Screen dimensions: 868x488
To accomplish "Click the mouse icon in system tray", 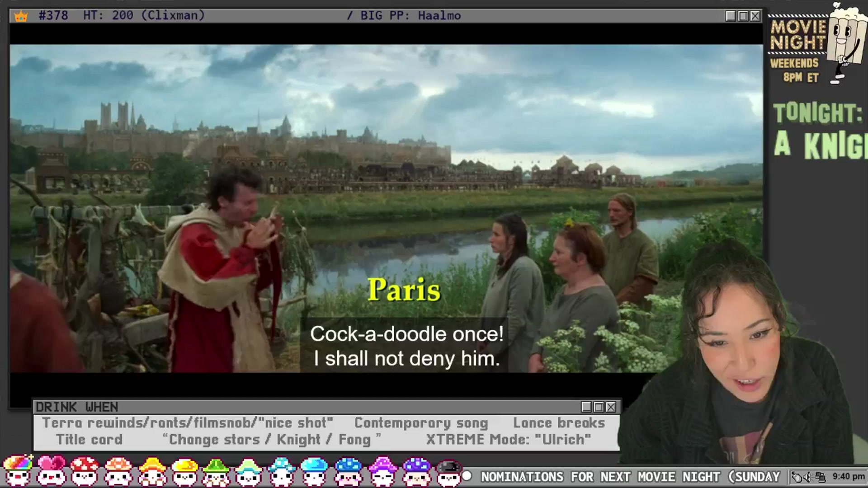I will (797, 477).
